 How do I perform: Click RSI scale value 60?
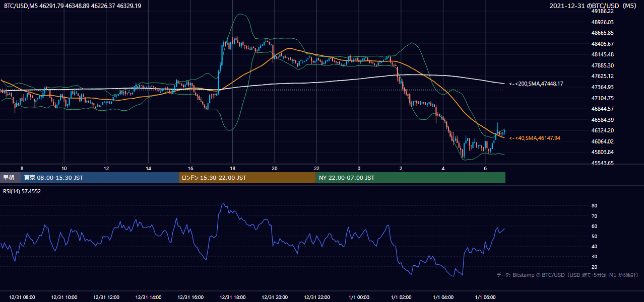click(x=594, y=226)
